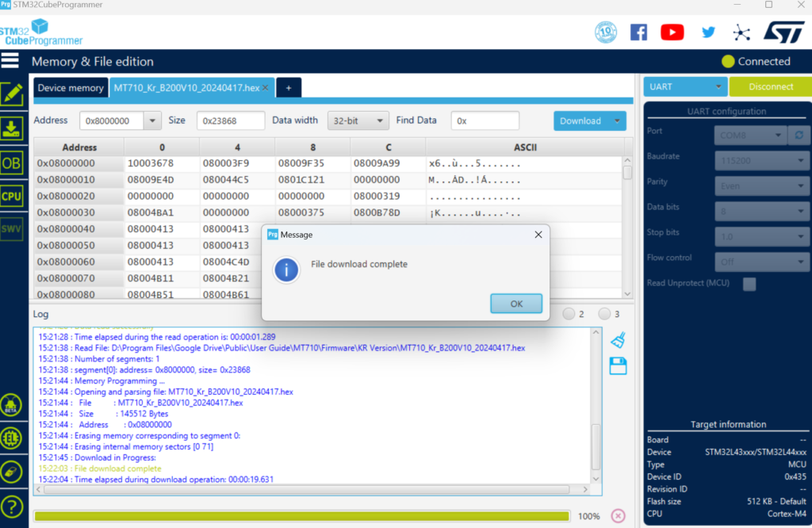The image size is (812, 528).
Task: Click the Download button
Action: 580,121
